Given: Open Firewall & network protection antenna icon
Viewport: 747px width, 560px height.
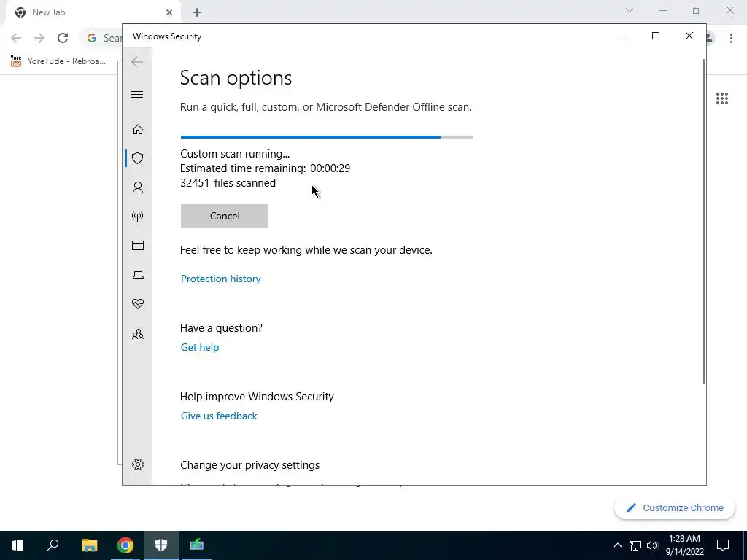Looking at the screenshot, I should click(138, 217).
